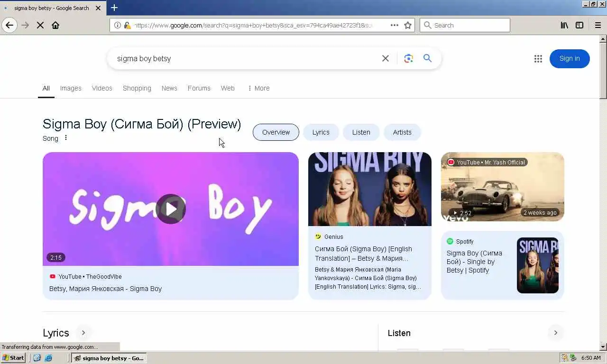The image size is (607, 364).
Task: Open the Spotify Sigma Boy single link
Action: click(x=474, y=262)
